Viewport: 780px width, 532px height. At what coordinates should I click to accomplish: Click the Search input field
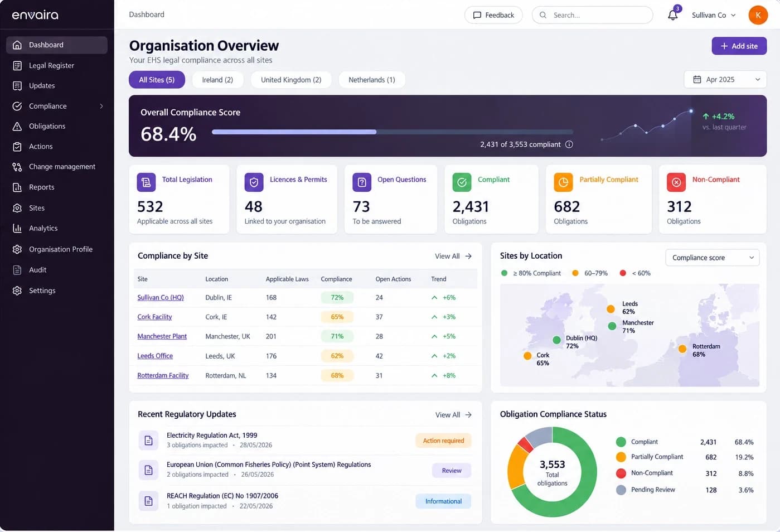(592, 15)
